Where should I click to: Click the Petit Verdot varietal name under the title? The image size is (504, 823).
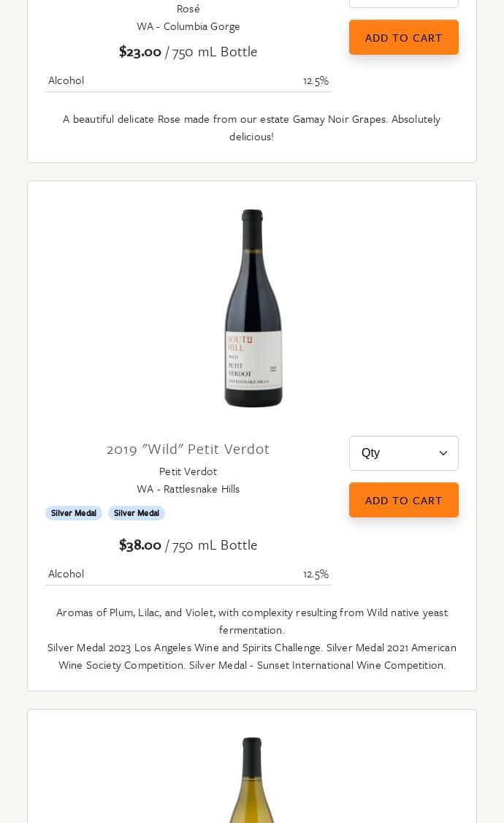click(x=188, y=471)
